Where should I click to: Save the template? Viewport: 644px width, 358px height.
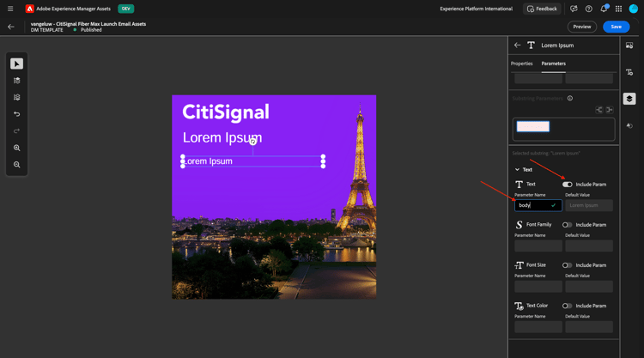616,27
